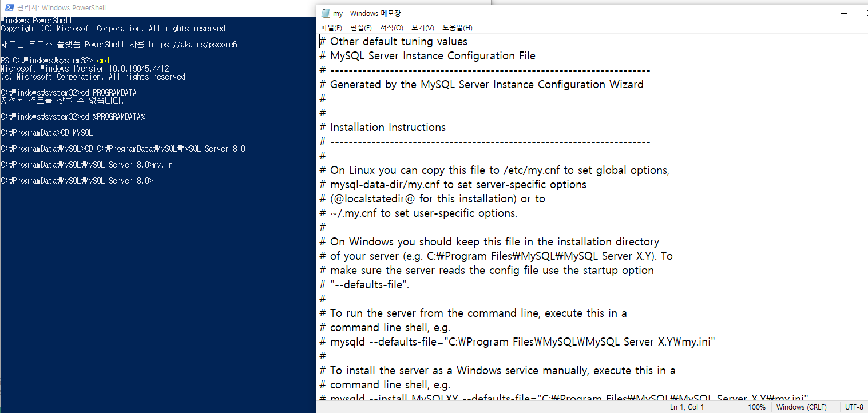868x413 pixels.
Task: Click the "cd %PROGRAMDATA%" command line
Action: tap(73, 116)
